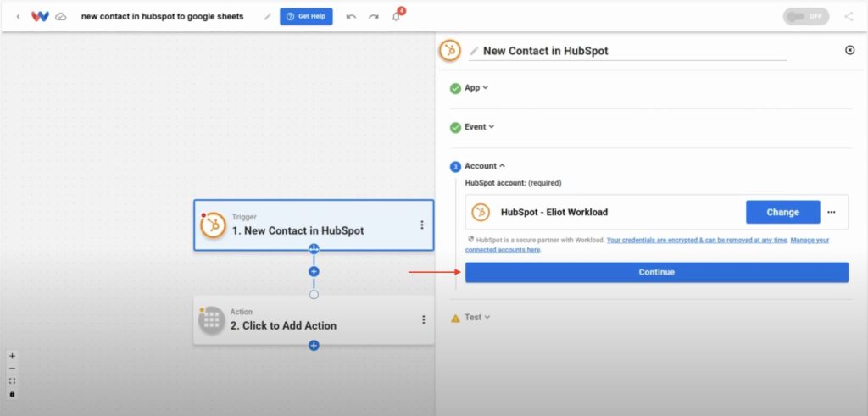Open the notifications bell
The image size is (868, 416).
tap(396, 17)
